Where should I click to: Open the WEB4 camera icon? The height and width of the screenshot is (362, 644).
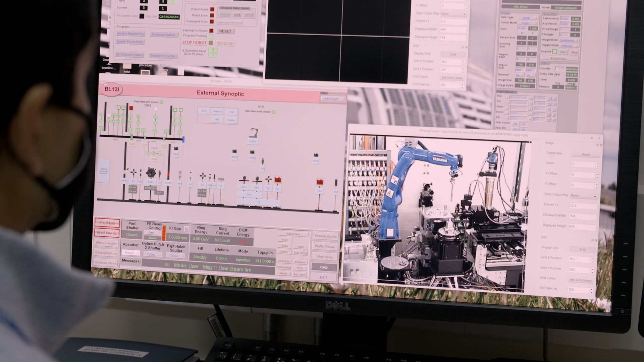click(252, 152)
